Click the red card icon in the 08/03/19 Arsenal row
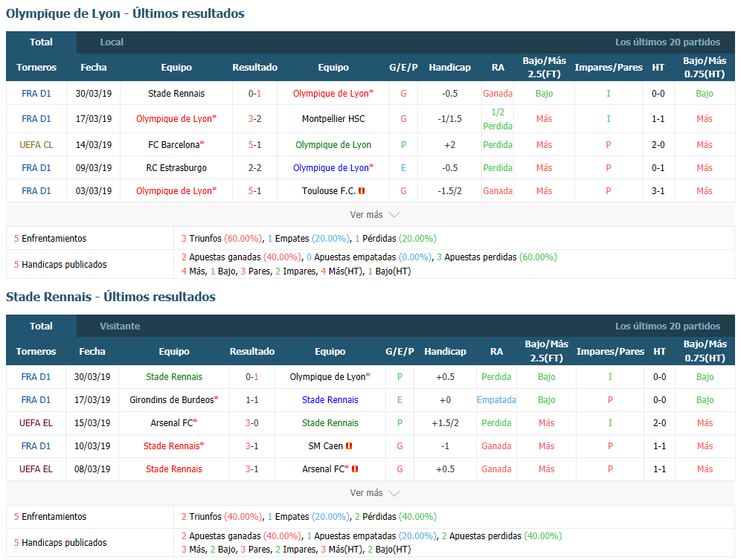The width and height of the screenshot is (741, 560). click(355, 469)
